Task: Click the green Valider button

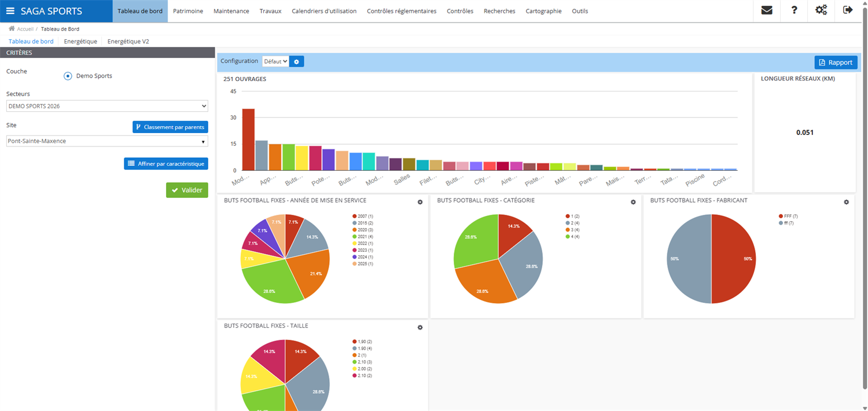Action: click(187, 190)
